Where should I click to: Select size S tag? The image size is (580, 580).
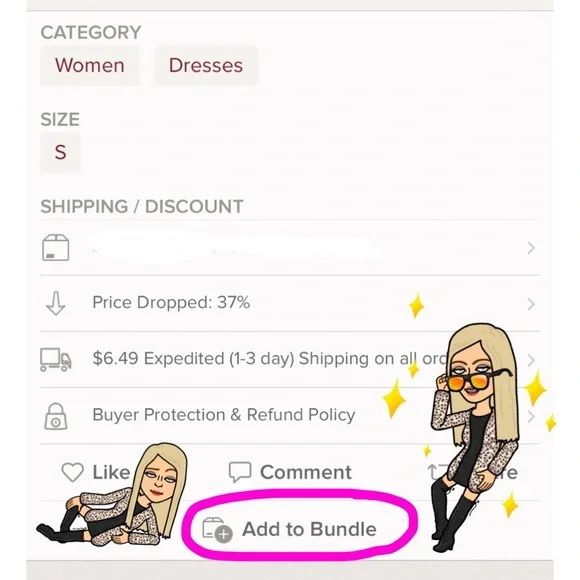click(x=60, y=152)
